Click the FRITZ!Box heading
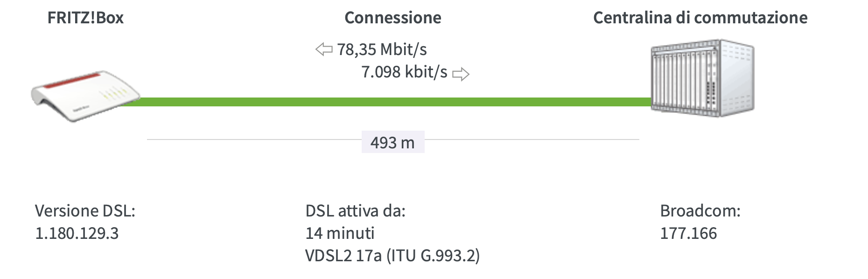868x279 pixels. 85,18
